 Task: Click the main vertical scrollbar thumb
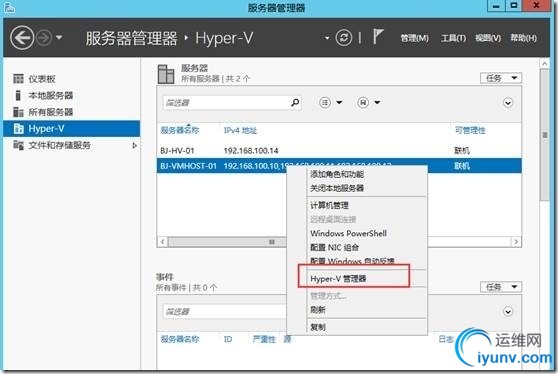pos(544,135)
